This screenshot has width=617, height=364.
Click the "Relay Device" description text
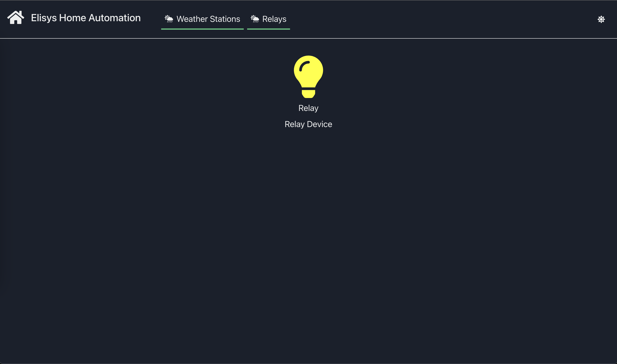coord(308,124)
